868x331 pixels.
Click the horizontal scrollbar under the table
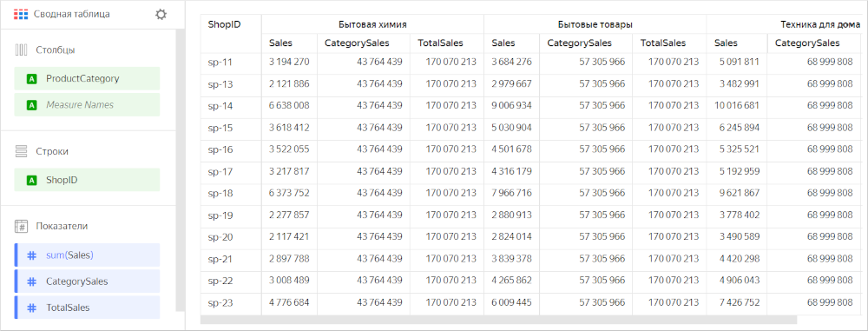point(498,320)
